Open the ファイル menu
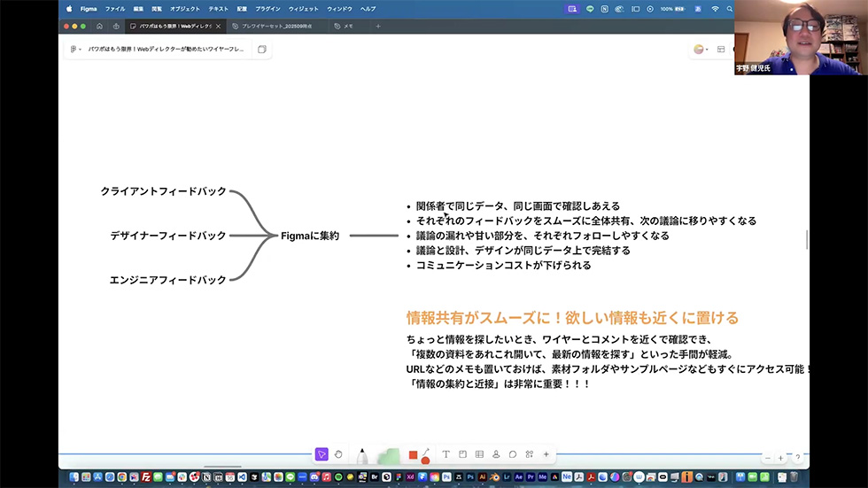 (x=115, y=9)
